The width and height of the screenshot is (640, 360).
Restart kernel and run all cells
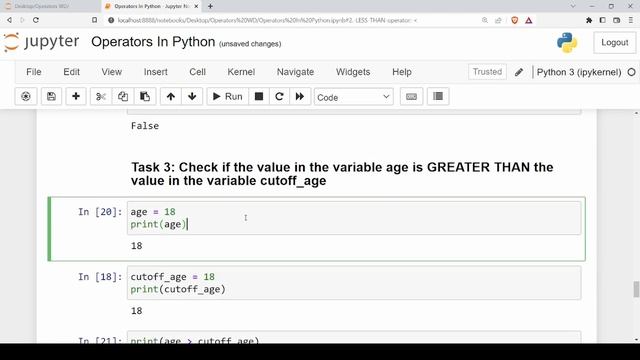coord(300,96)
